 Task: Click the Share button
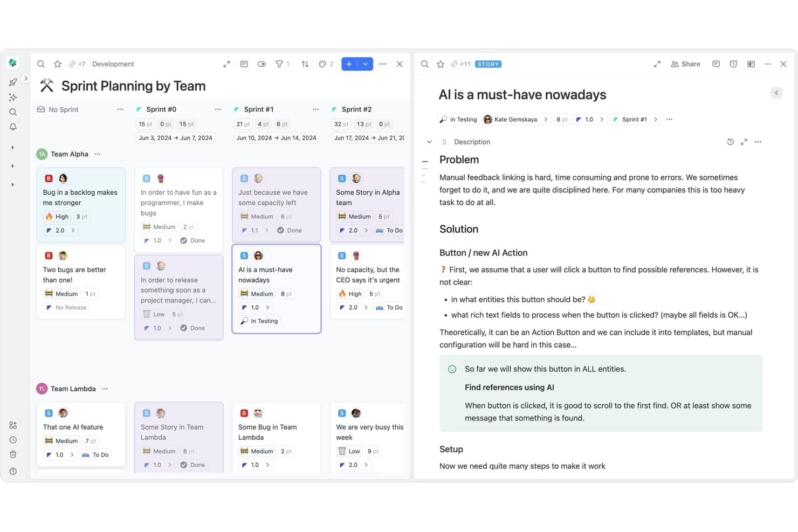(x=685, y=64)
